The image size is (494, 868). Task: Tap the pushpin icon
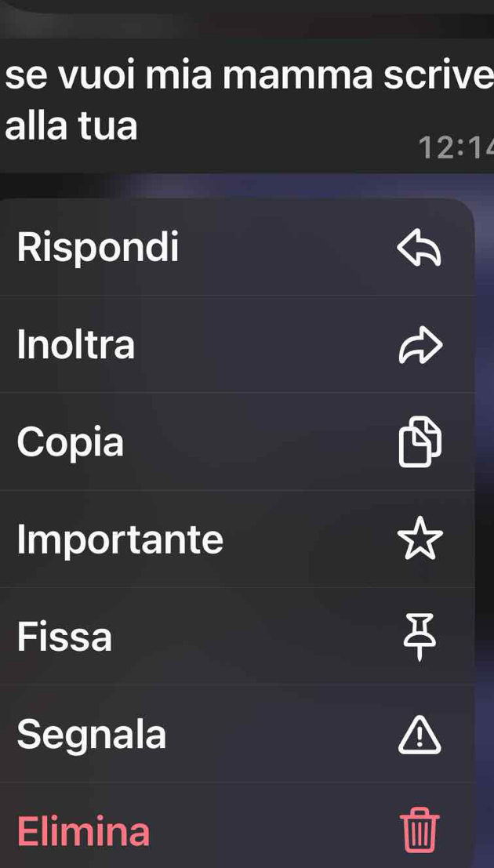(420, 636)
